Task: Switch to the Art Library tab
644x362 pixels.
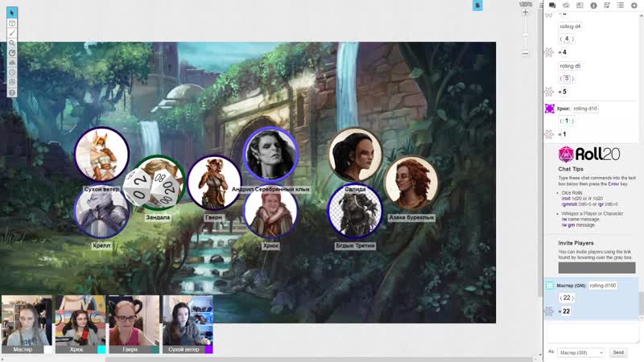Action: (x=566, y=6)
